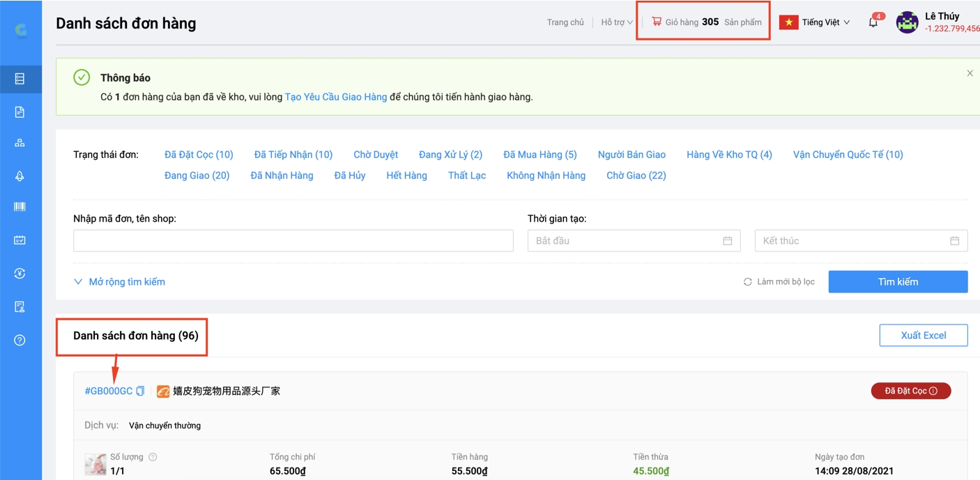Expand Mở rộng tìm kiếm search options

pos(120,282)
